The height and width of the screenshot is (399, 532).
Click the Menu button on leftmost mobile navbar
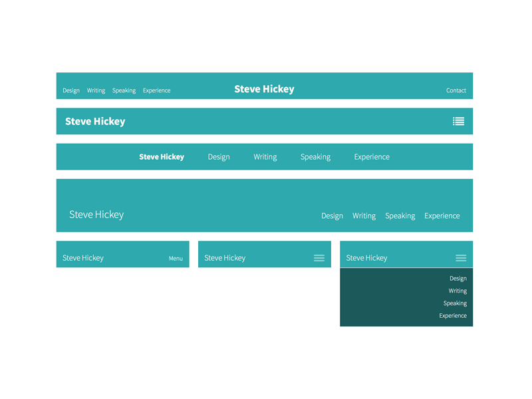175,258
